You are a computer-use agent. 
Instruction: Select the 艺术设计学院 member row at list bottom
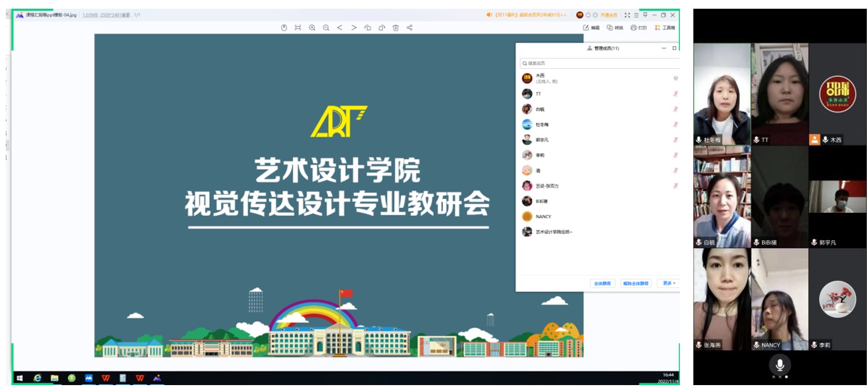599,232
